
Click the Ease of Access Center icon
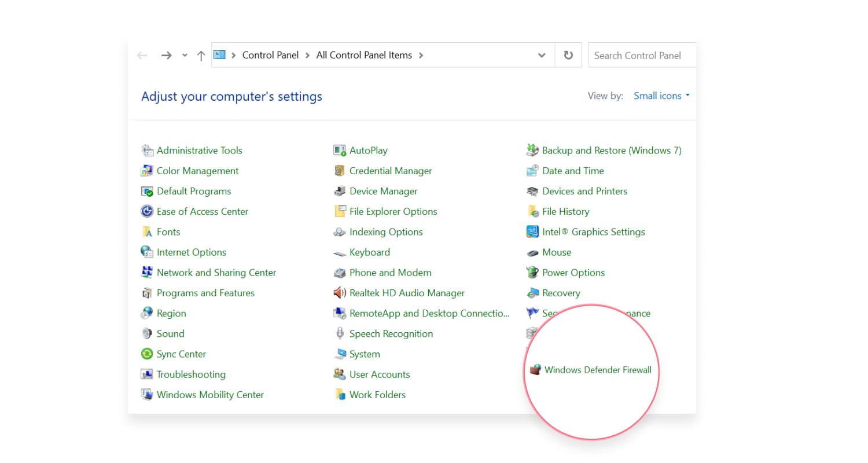click(x=147, y=211)
